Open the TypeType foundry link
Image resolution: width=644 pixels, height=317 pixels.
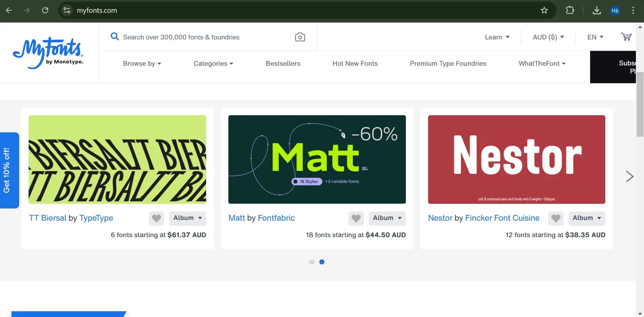coord(96,218)
